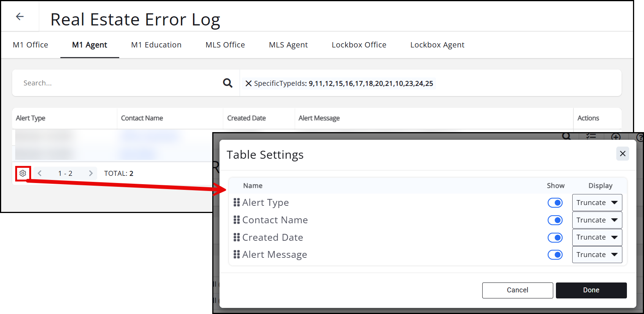
Task: Click the Show header in Table Settings
Action: pos(556,186)
